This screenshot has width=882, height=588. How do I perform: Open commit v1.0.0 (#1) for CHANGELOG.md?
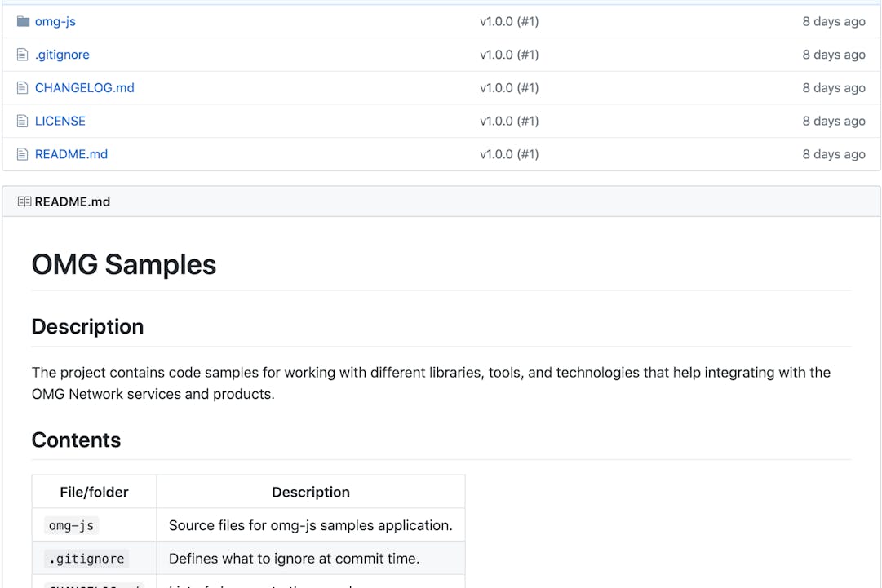pyautogui.click(x=509, y=88)
